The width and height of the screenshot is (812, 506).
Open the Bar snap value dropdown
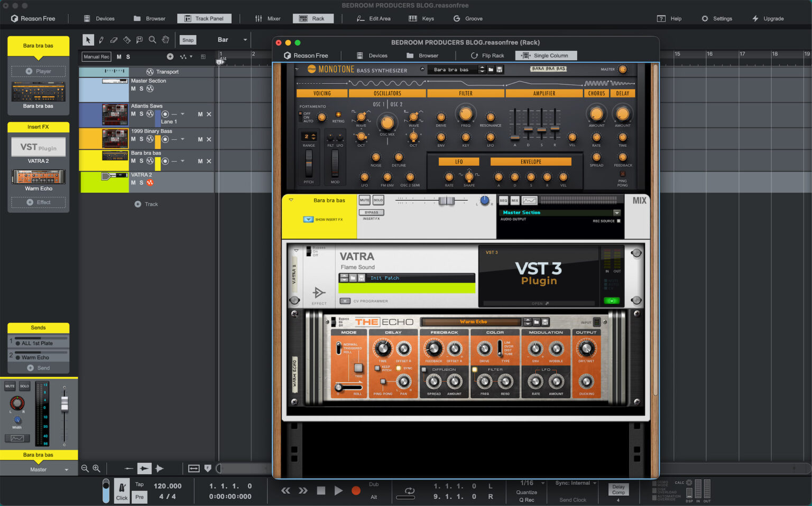(x=232, y=40)
